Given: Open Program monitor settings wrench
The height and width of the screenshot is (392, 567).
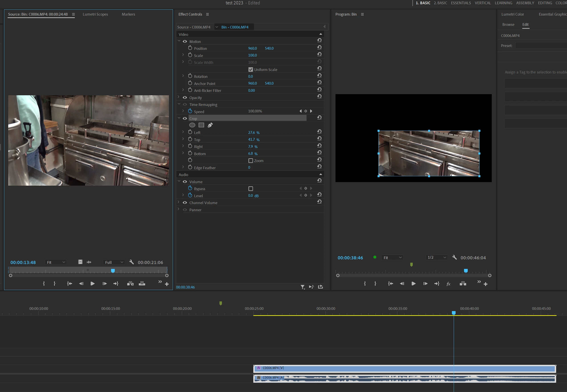Looking at the screenshot, I should 454,257.
